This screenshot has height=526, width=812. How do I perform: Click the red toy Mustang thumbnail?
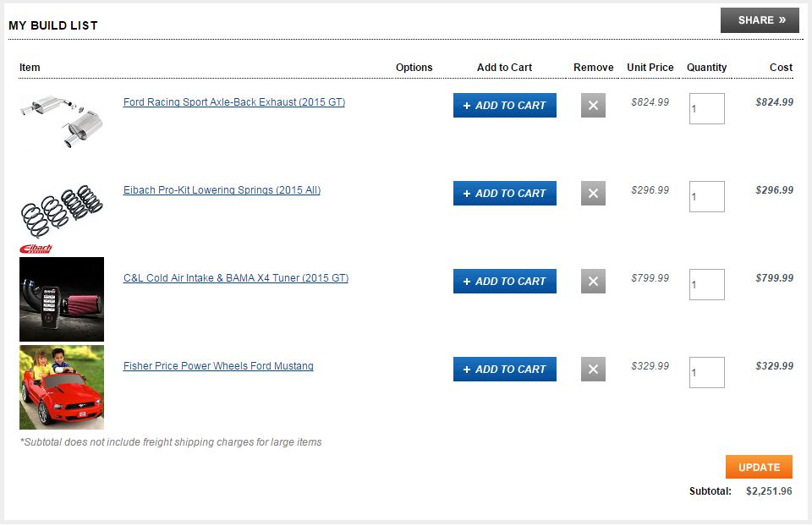coord(62,387)
